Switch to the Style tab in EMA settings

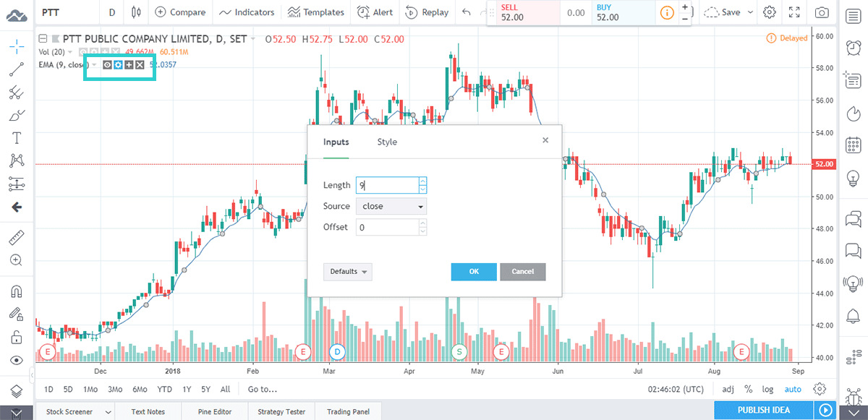[x=386, y=142]
